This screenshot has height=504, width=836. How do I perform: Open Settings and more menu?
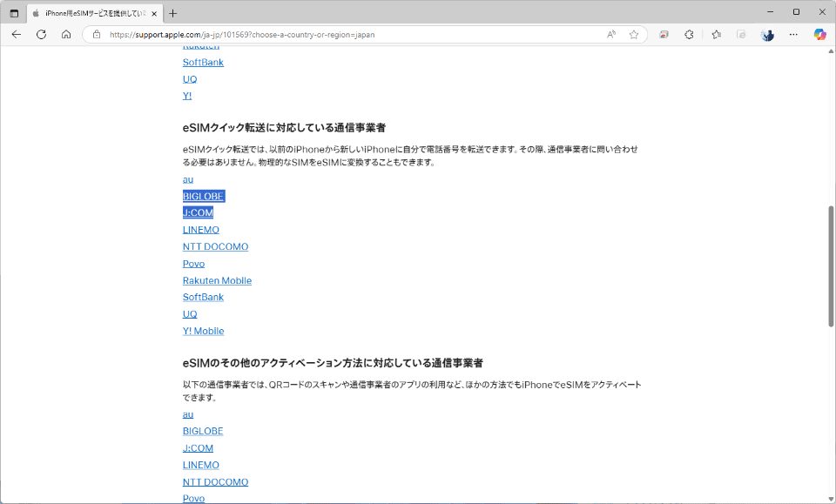click(x=793, y=35)
